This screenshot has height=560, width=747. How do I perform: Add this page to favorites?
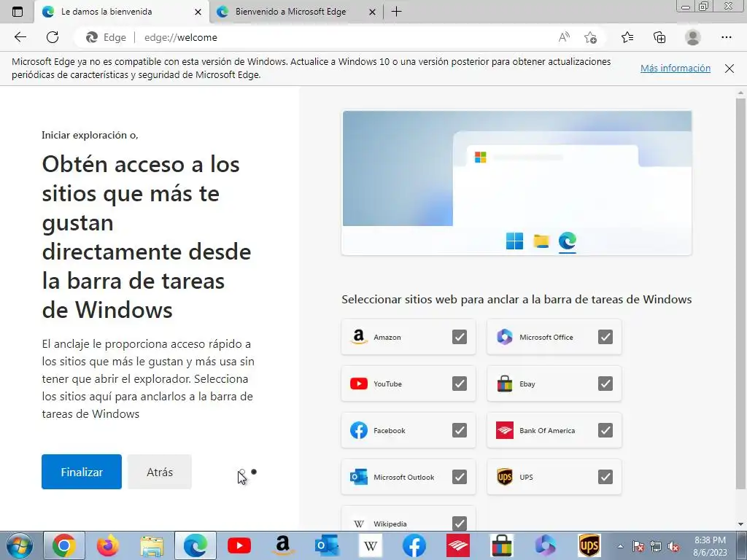(590, 37)
